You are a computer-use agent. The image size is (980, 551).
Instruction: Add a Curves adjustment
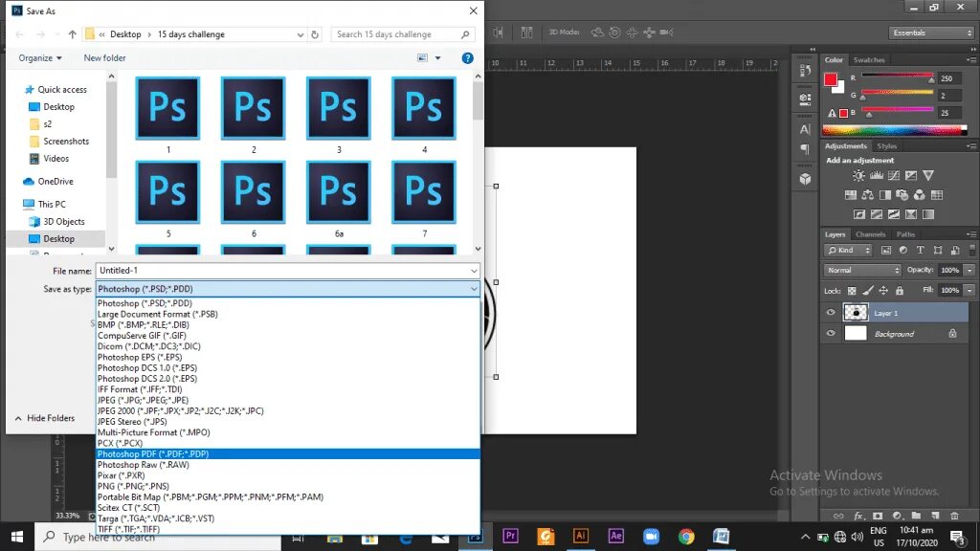click(894, 176)
